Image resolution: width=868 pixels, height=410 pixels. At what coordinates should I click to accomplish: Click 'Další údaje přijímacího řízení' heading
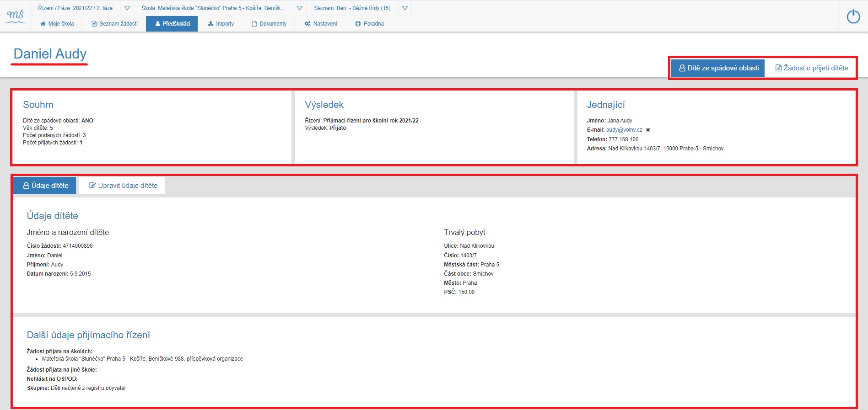point(88,335)
